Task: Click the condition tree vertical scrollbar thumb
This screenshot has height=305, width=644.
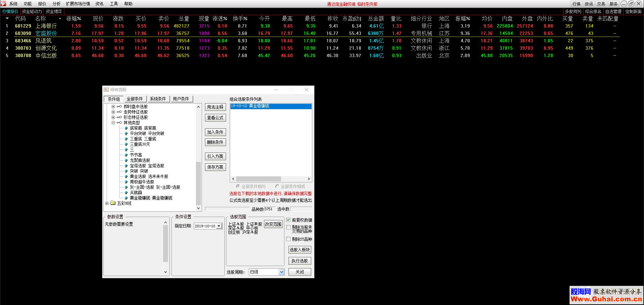Action: coord(198,183)
